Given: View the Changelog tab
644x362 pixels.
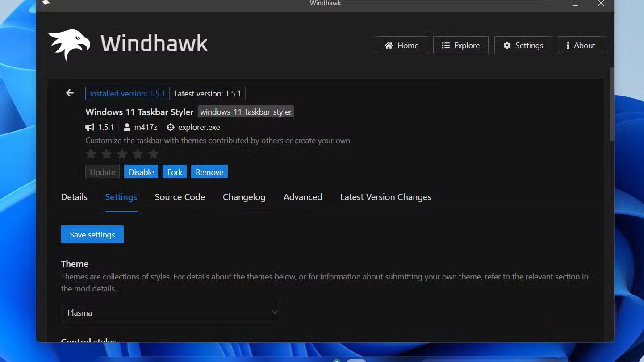Looking at the screenshot, I should [x=244, y=197].
